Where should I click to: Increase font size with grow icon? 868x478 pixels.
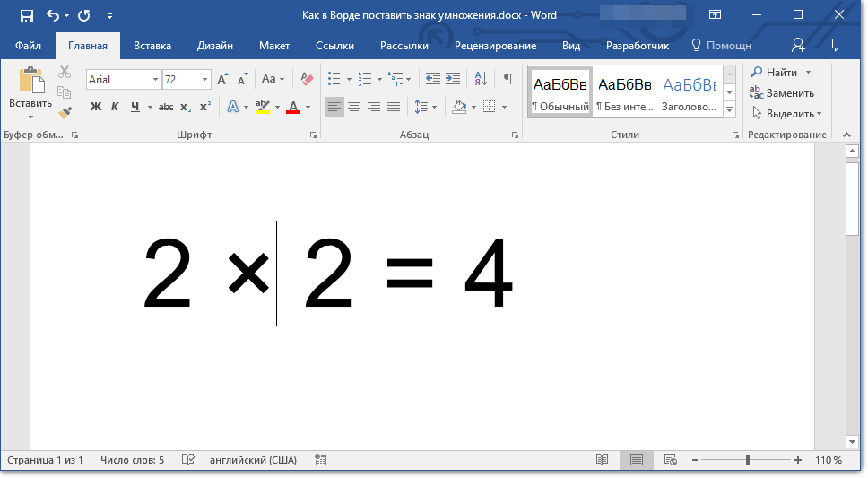222,79
